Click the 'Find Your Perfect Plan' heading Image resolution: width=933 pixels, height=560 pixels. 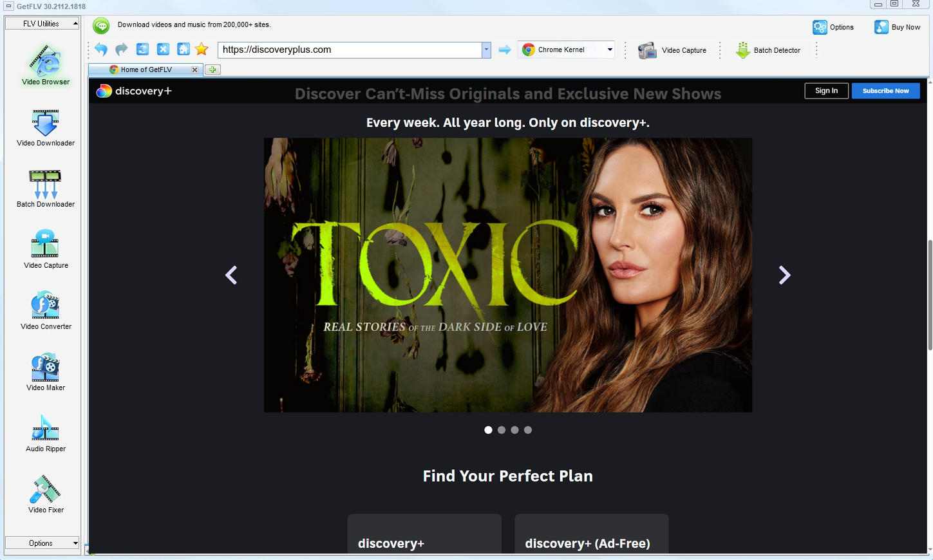508,476
